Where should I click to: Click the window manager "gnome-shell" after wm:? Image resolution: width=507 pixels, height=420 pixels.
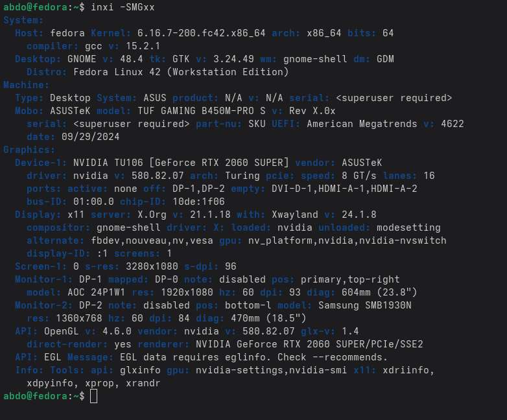coord(315,59)
